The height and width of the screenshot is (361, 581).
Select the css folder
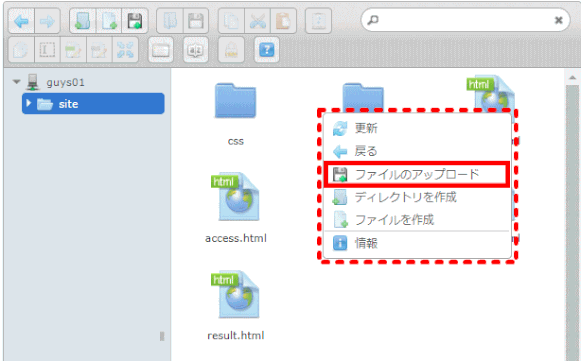tap(235, 100)
